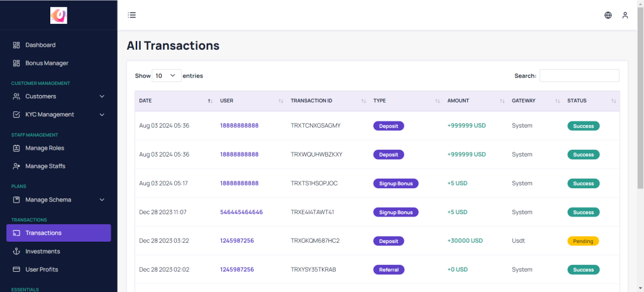Open user 1245987256 on Usdt deposit row
644x292 pixels.
(x=237, y=240)
